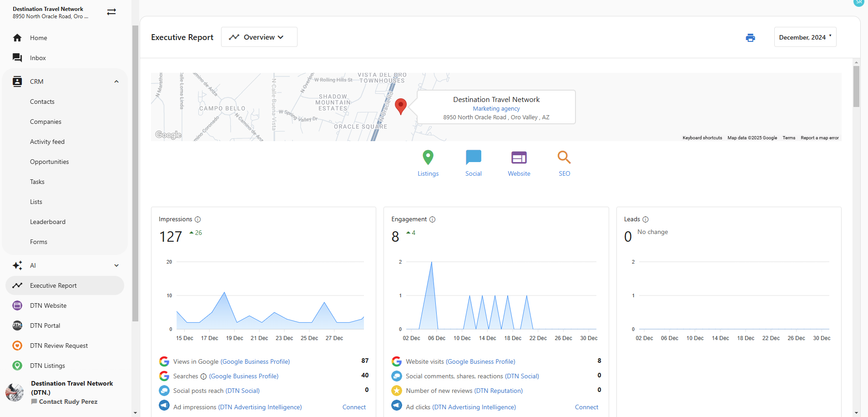Open Contacts in CRM menu

coord(42,102)
